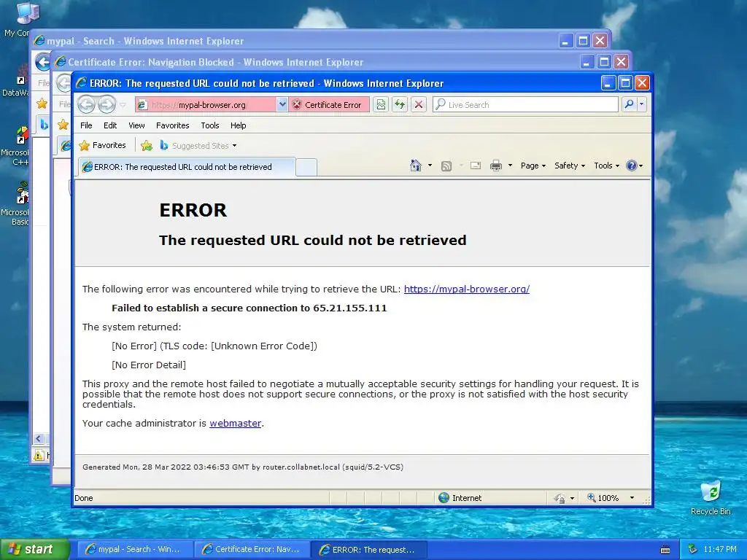Image resolution: width=747 pixels, height=560 pixels.
Task: Open the Tools menu in menu bar
Action: [209, 125]
